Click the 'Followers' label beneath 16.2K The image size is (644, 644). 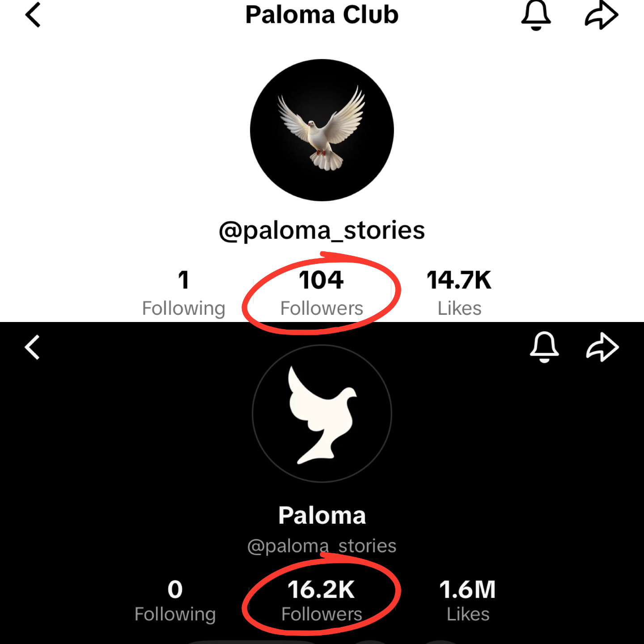(322, 614)
